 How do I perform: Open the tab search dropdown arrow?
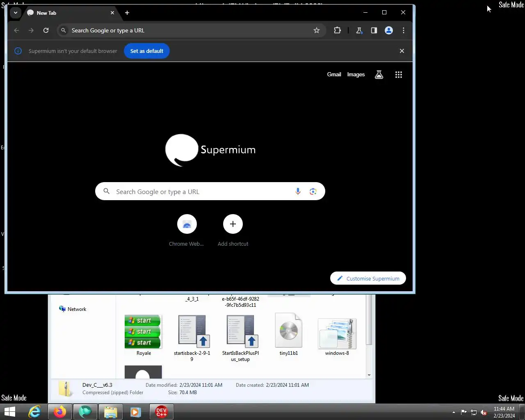click(15, 13)
